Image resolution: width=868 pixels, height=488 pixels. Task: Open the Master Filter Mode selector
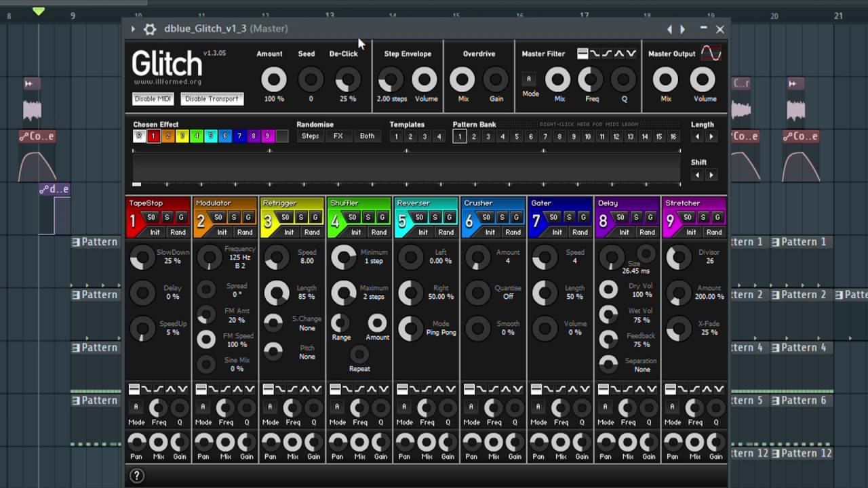click(x=529, y=79)
